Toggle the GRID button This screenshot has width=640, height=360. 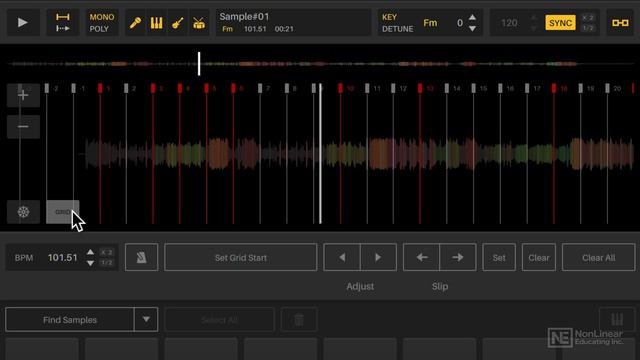tap(62, 212)
